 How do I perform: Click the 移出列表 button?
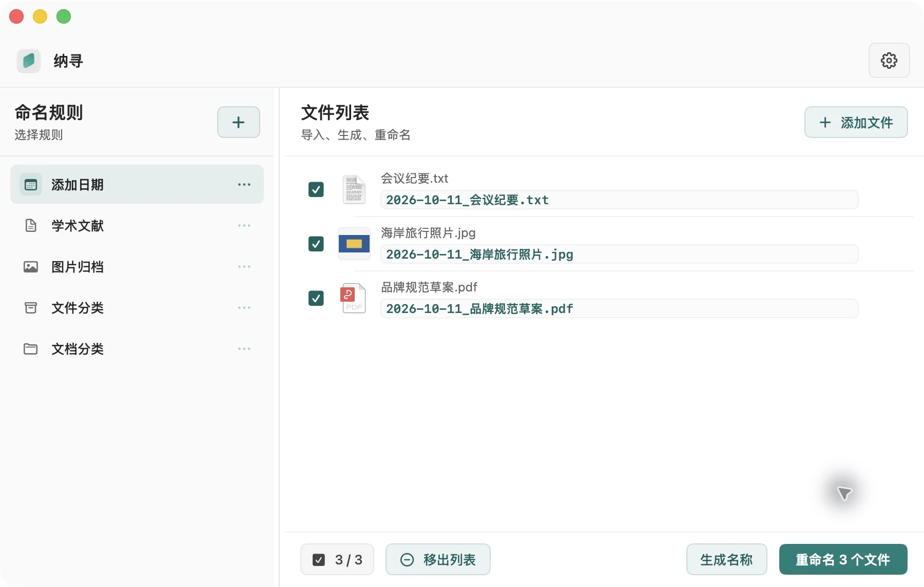click(x=438, y=560)
